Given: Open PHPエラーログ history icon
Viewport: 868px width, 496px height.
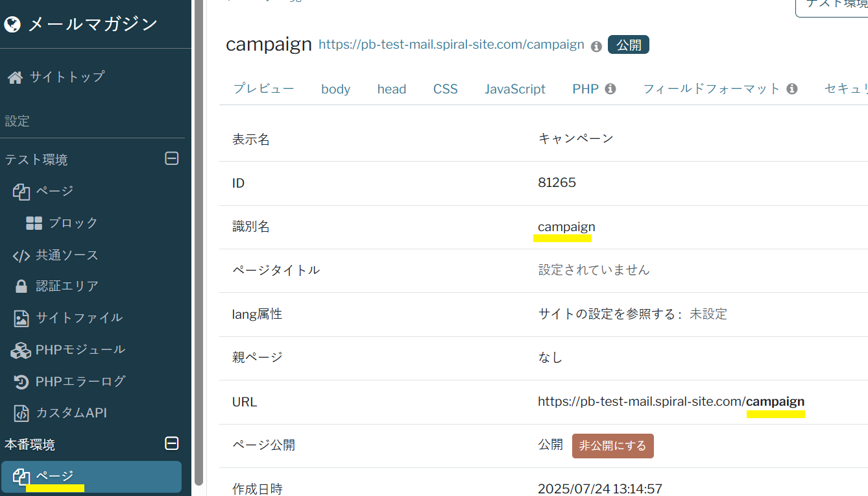Looking at the screenshot, I should coord(21,382).
